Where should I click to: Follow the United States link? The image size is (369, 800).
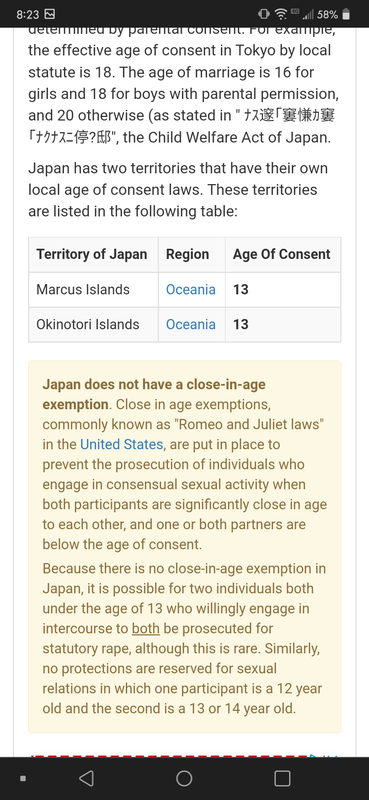121,444
